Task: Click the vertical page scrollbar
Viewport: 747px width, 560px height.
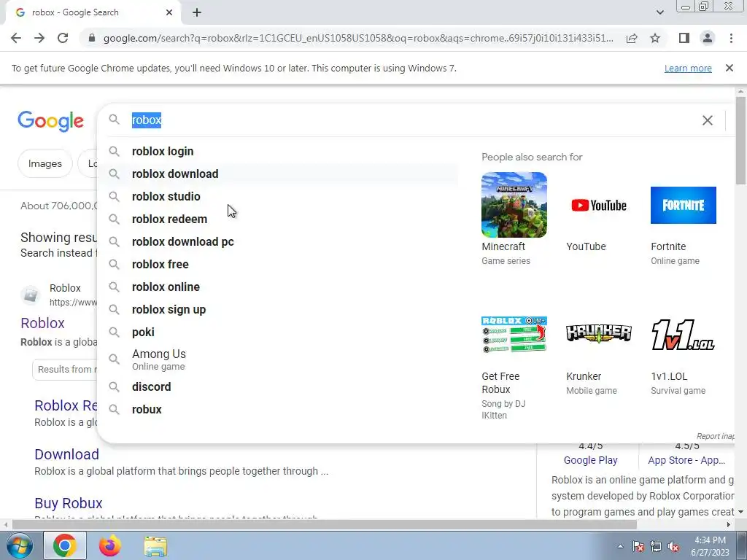Action: (740, 141)
